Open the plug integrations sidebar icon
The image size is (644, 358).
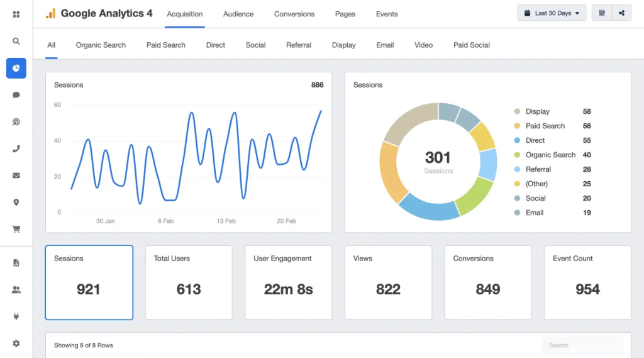16,316
